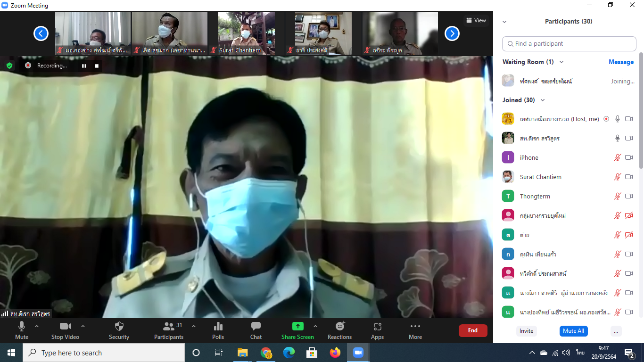The height and width of the screenshot is (362, 644).
Task: Mute the microphone in Zoom toolbar
Action: pos(22,330)
